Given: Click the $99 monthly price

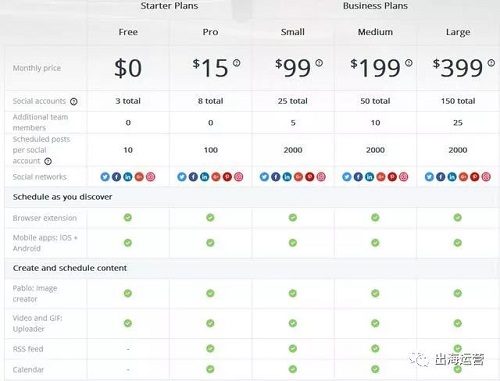Looking at the screenshot, I should click(293, 68).
